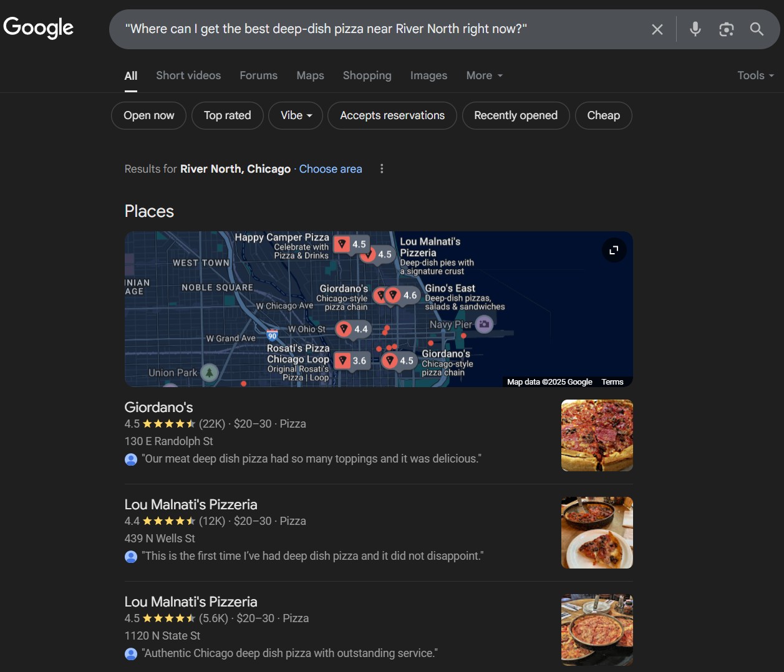Viewport: 784px width, 672px height.
Task: Click the '4.4 (12K)' rating line
Action: tap(215, 521)
